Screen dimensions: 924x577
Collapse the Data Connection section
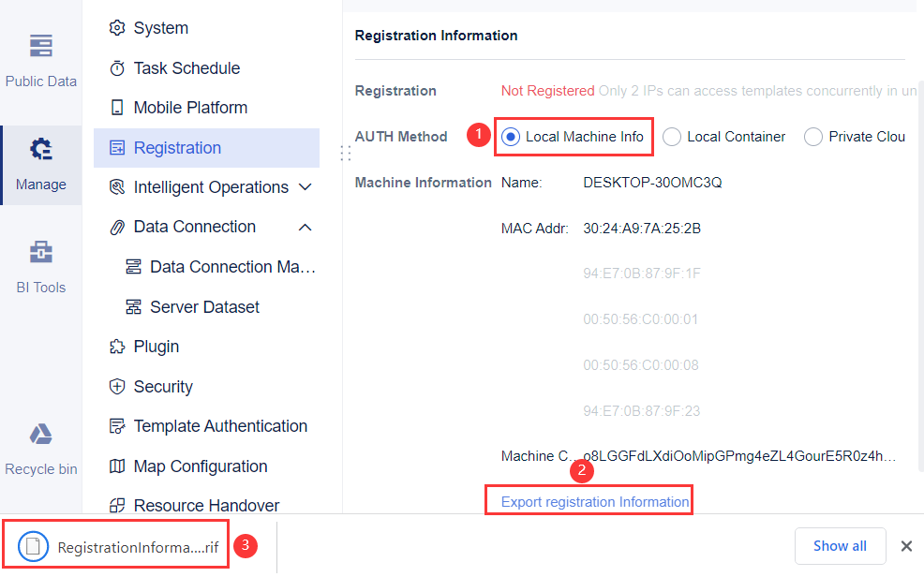(305, 227)
